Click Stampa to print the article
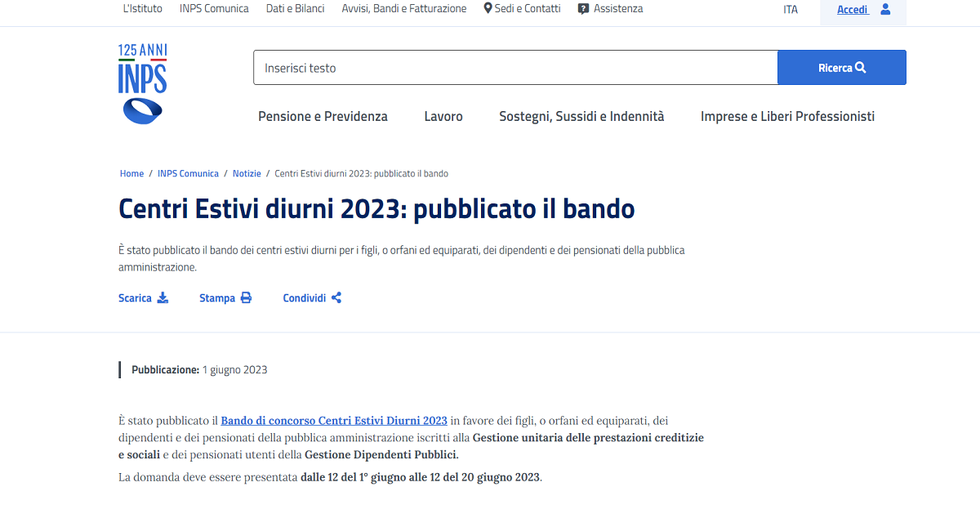This screenshot has width=980, height=518. tap(225, 297)
